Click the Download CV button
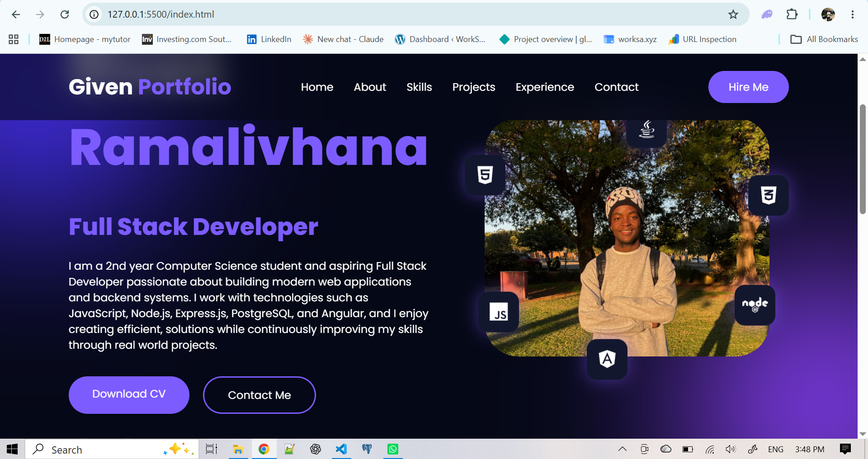This screenshot has height=459, width=868. coord(129,395)
